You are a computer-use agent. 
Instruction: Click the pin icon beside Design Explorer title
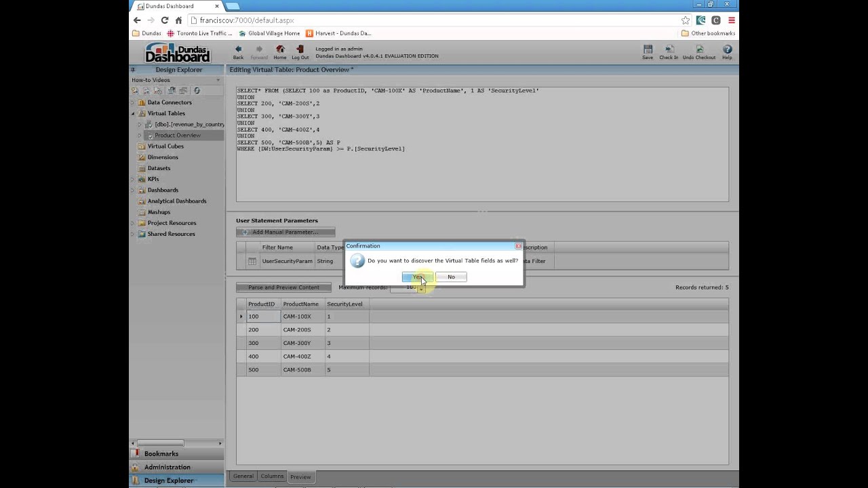pos(133,69)
